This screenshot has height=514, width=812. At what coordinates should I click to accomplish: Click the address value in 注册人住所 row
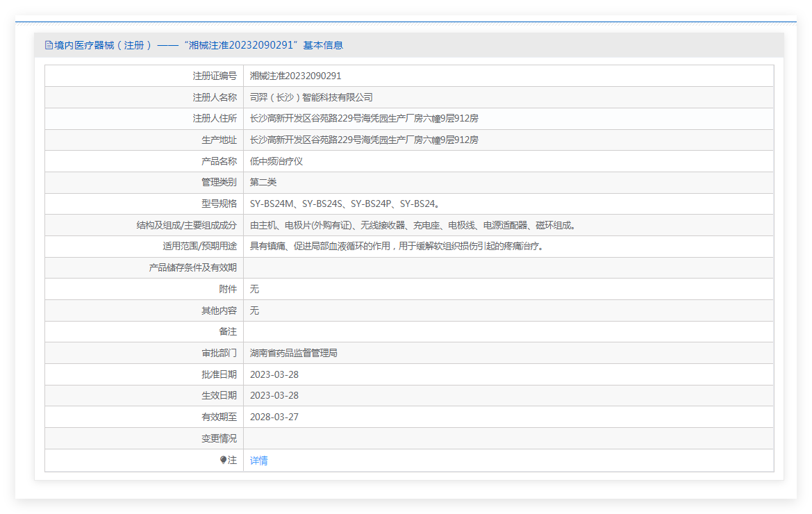pos(364,119)
